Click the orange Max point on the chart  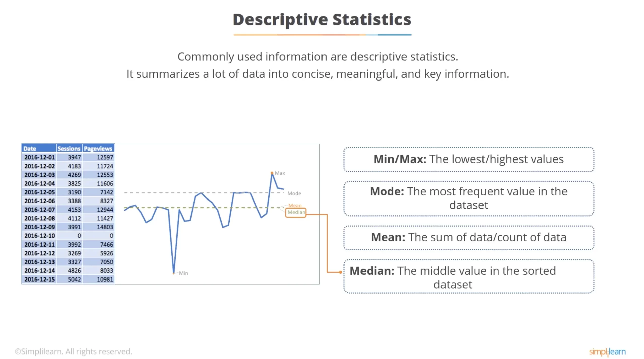(x=272, y=173)
